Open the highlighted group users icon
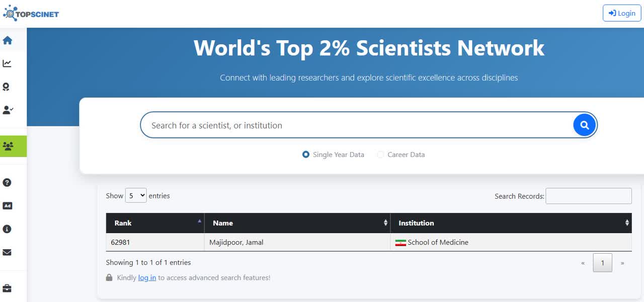This screenshot has width=644, height=302. point(8,146)
